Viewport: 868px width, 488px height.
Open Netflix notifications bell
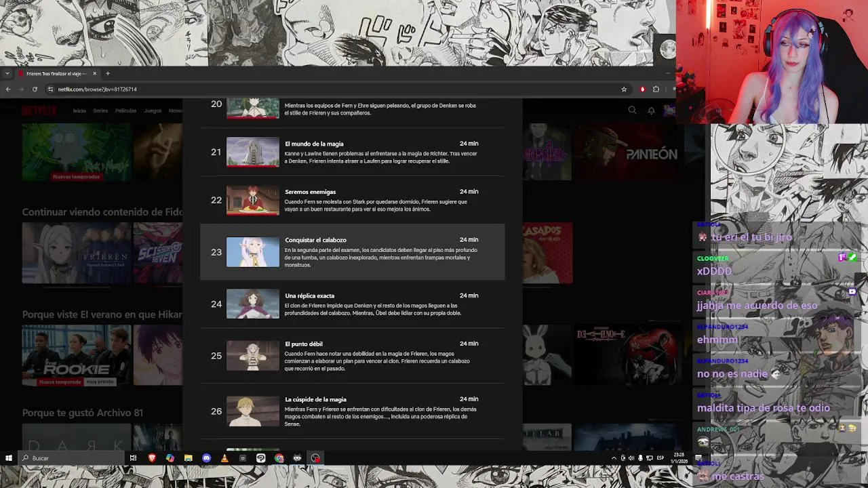[651, 110]
